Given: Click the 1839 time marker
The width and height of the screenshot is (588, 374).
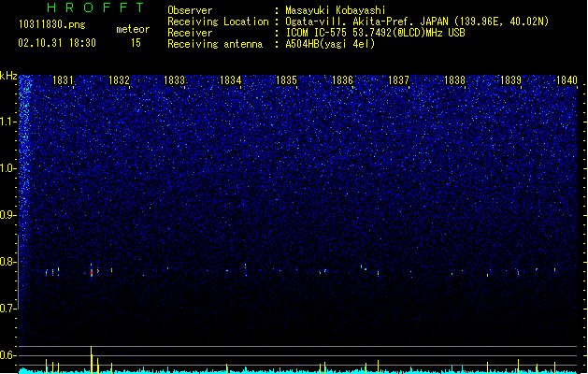Looking at the screenshot, I should tap(510, 80).
